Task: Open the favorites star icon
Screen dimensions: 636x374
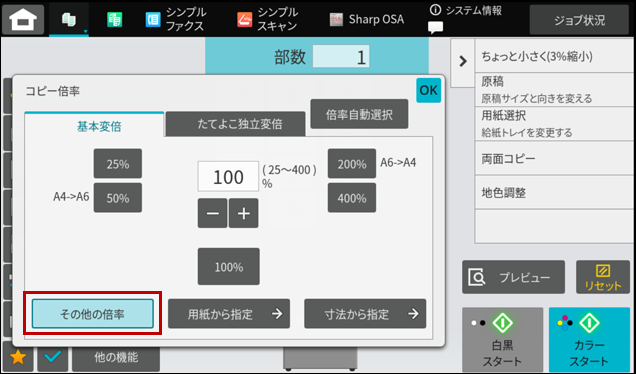Action: click(18, 357)
